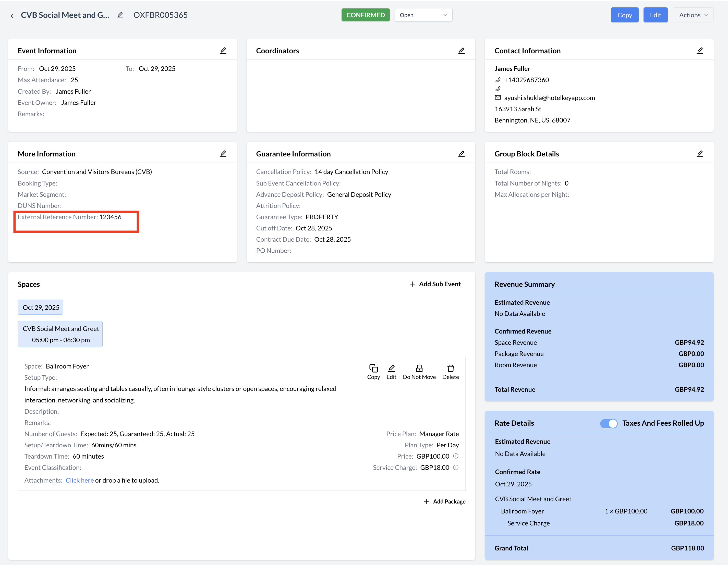Click the Click here attachment link
Screen dimensions: 728x565
coord(79,480)
